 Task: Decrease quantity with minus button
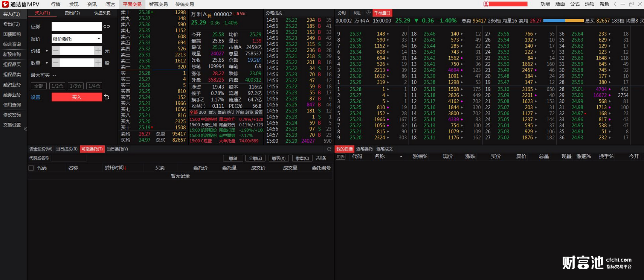click(x=56, y=63)
